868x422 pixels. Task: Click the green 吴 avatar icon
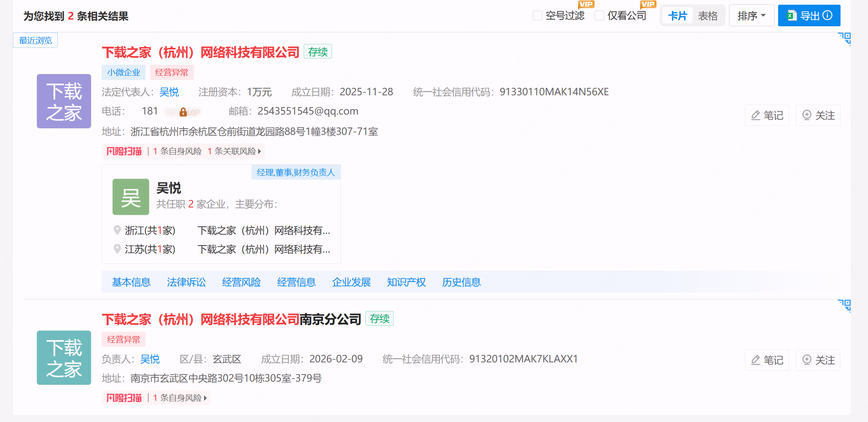coord(131,197)
